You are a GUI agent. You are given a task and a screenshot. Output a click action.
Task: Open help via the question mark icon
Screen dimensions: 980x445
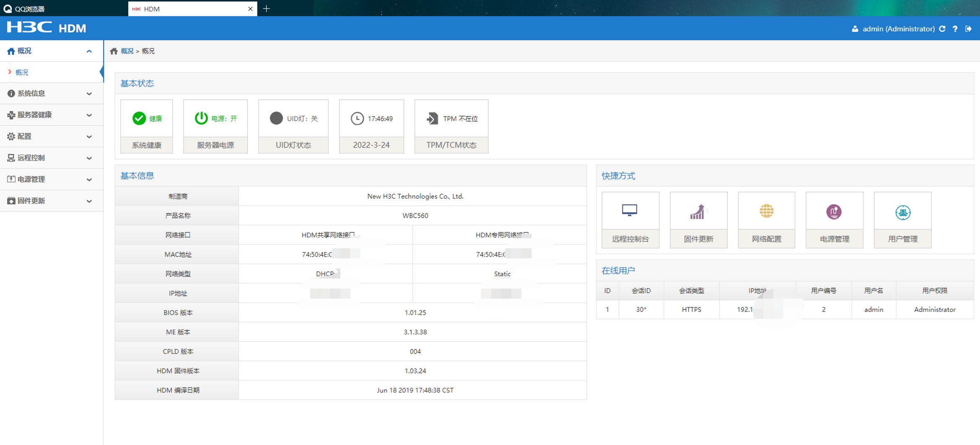[955, 29]
